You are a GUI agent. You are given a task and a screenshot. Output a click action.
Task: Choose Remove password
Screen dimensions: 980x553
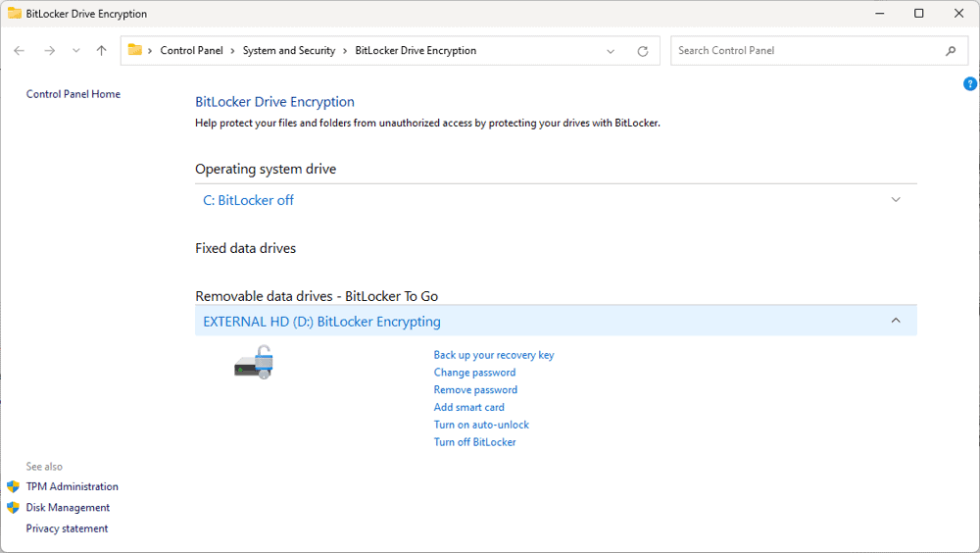click(475, 389)
